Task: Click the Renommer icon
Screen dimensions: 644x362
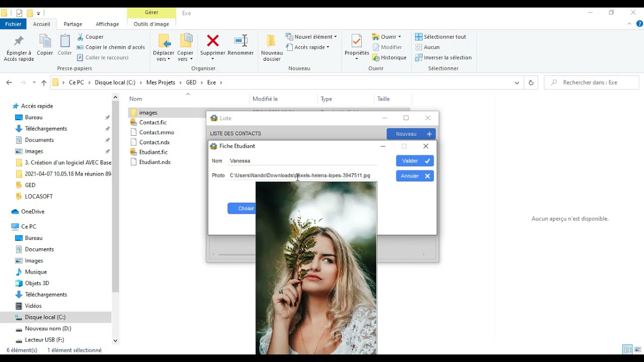Action: click(x=240, y=41)
